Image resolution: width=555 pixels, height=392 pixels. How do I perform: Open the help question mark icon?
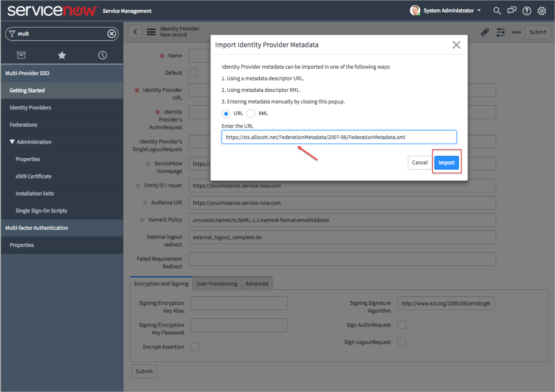click(x=526, y=11)
